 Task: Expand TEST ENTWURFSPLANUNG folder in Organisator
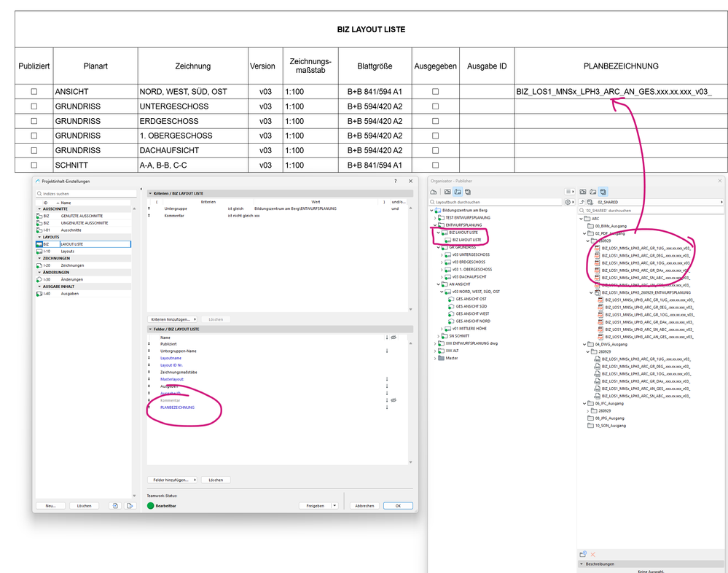pyautogui.click(x=436, y=218)
